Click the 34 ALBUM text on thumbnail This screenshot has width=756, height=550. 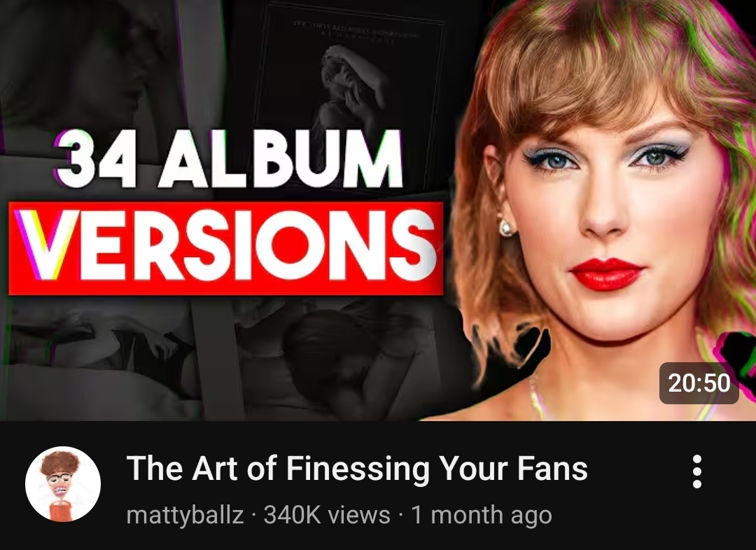tap(229, 159)
